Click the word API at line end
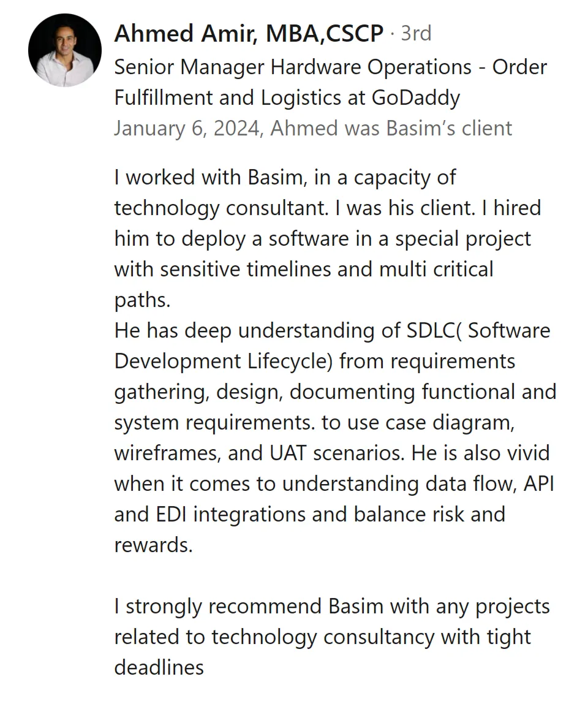 tap(538, 483)
